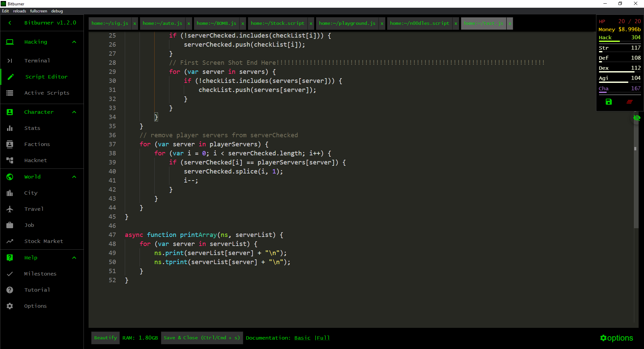Image resolution: width=644 pixels, height=349 pixels.
Task: Click the Hack experience progress bar
Action: pyautogui.click(x=620, y=41)
